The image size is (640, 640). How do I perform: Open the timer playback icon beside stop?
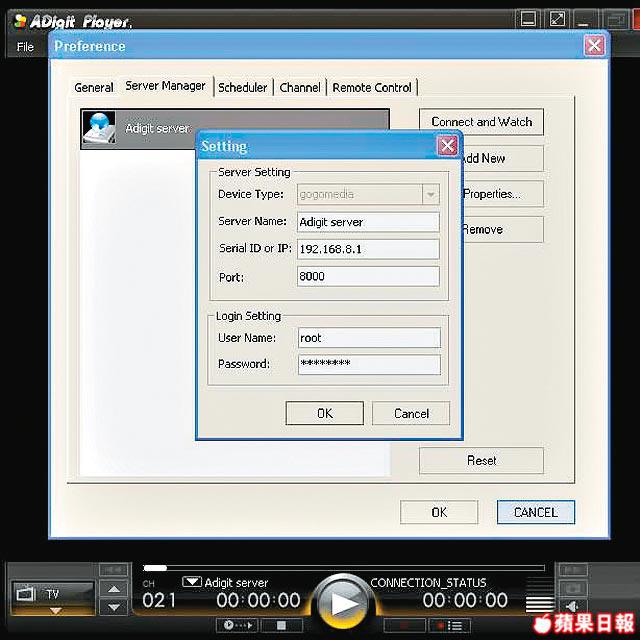(x=238, y=625)
